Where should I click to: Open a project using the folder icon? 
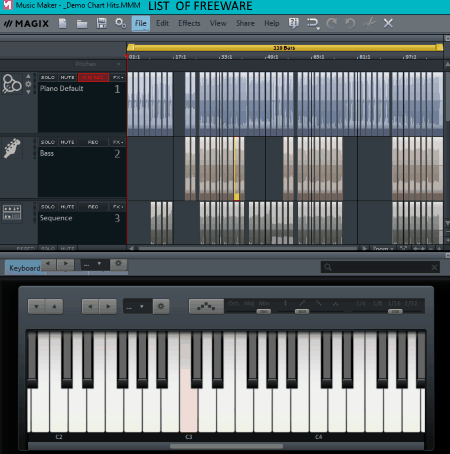pyautogui.click(x=82, y=24)
